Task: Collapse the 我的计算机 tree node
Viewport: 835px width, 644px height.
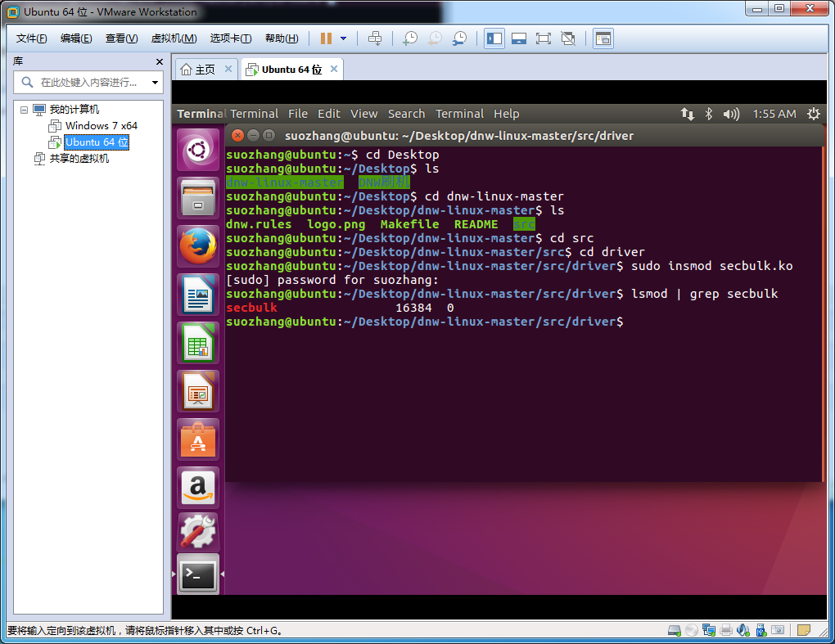Action: (x=24, y=110)
